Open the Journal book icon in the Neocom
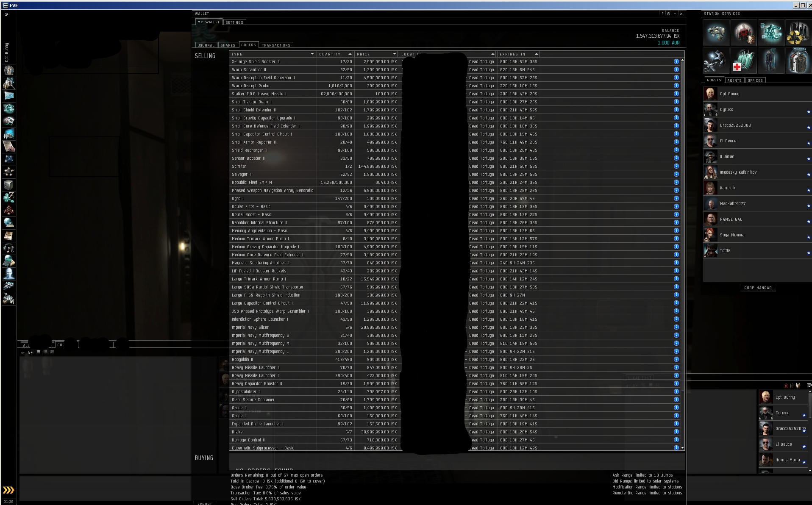This screenshot has height=505, width=812. (x=9, y=236)
